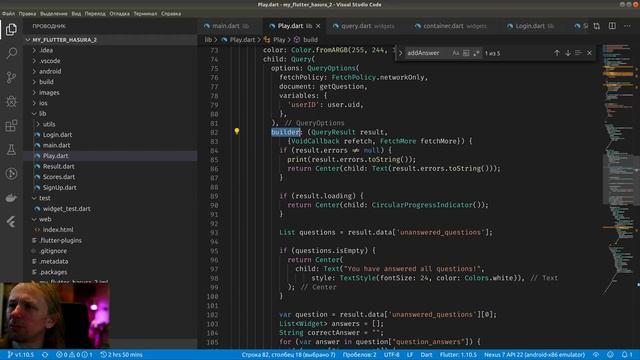This screenshot has height=360, width=640.
Task: Open index.html in the file tree
Action: coord(110,230)
